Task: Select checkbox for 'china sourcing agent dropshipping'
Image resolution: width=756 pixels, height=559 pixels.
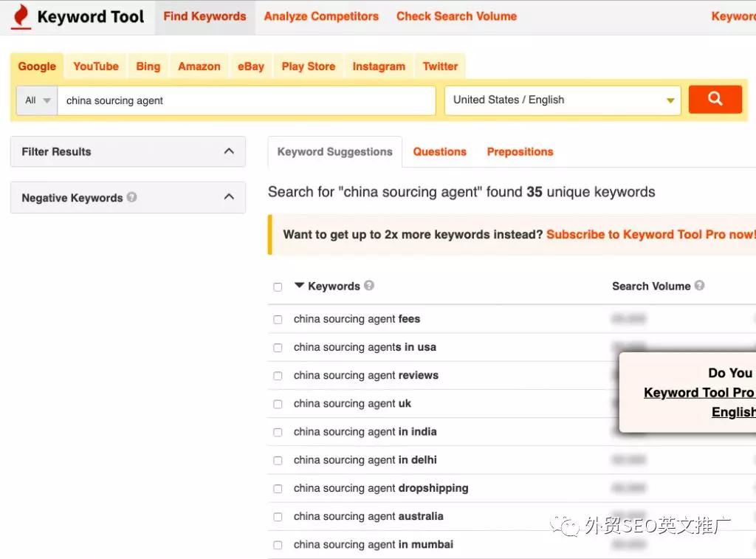Action: (278, 489)
